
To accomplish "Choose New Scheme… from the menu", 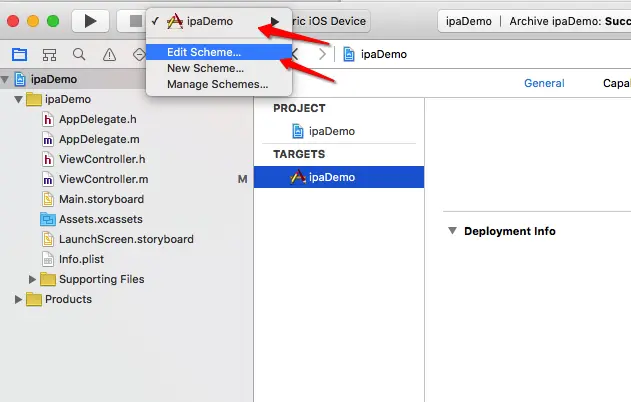I will pyautogui.click(x=219, y=68).
